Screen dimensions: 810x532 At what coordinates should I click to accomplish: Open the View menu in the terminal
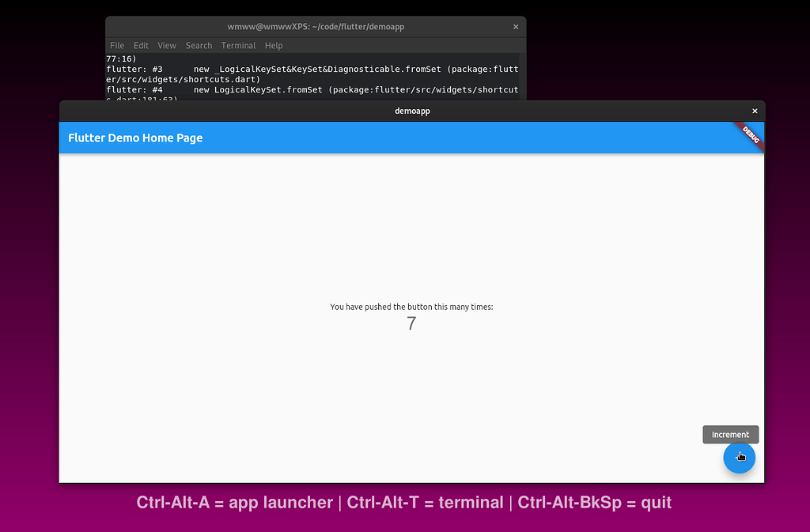(166, 45)
